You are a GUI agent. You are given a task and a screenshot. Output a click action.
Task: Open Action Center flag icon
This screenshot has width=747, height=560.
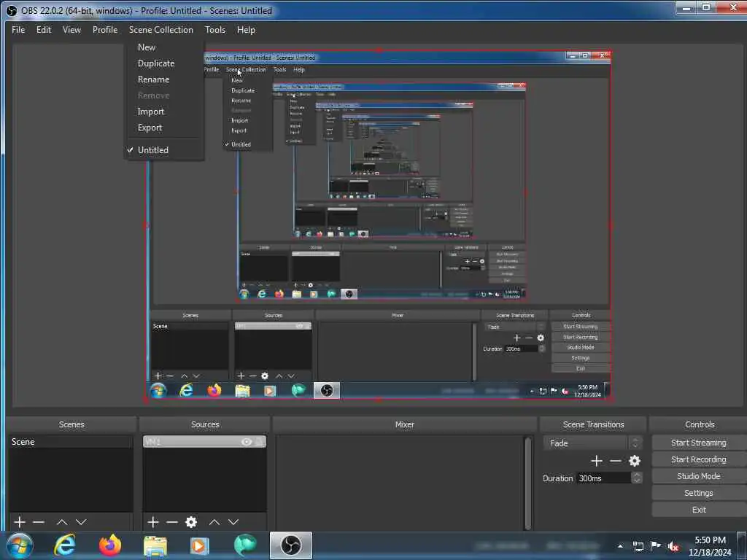pyautogui.click(x=656, y=545)
